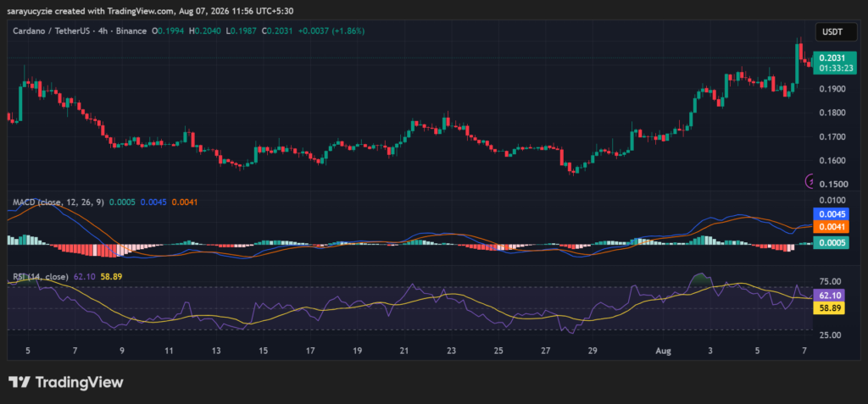Image resolution: width=868 pixels, height=404 pixels.
Task: Click the 23 date label on time axis
Action: point(451,351)
